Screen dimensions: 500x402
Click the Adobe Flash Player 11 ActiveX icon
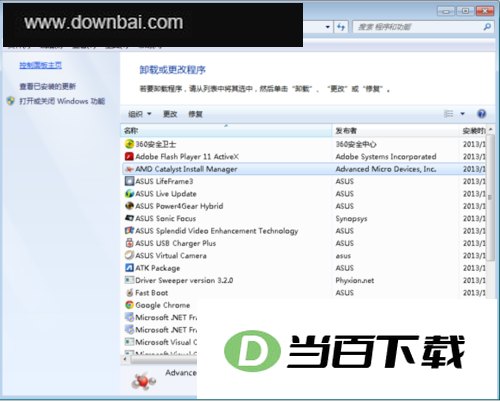pos(129,156)
